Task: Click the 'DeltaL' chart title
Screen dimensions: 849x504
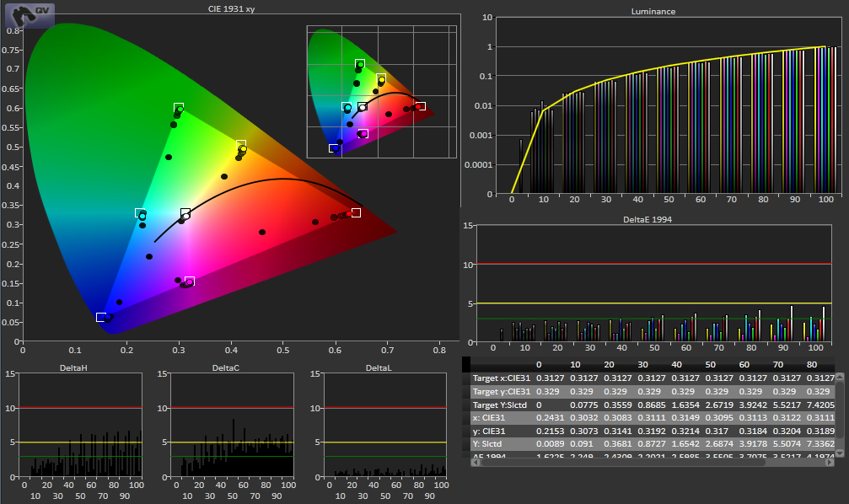Action: click(x=379, y=367)
